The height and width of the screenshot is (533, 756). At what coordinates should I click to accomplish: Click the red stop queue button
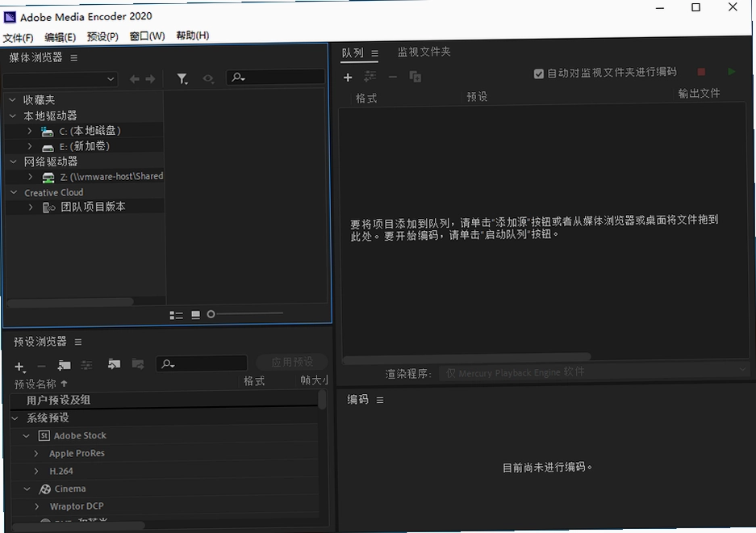[x=701, y=72]
